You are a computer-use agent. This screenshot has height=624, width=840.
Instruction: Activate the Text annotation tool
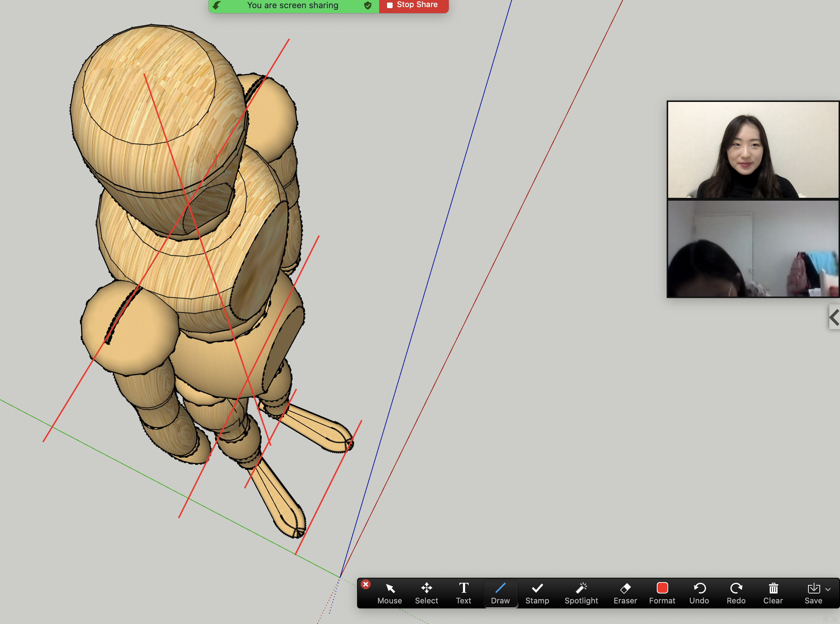(x=463, y=593)
